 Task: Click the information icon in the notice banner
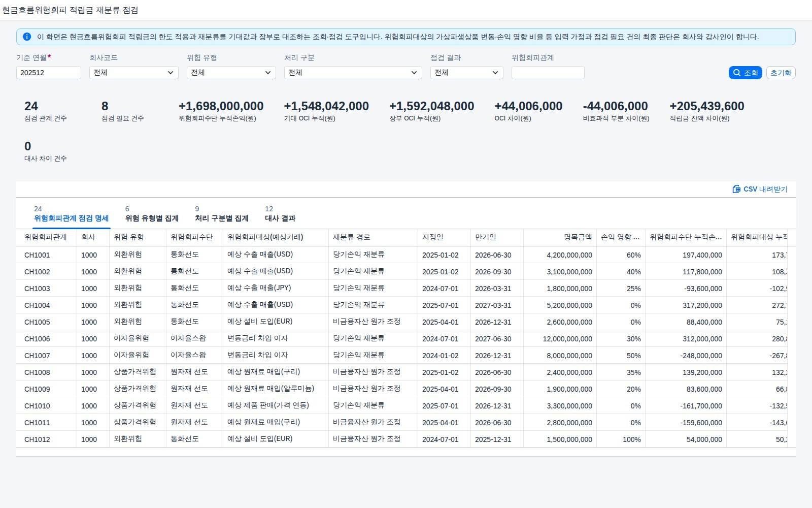pos(27,37)
